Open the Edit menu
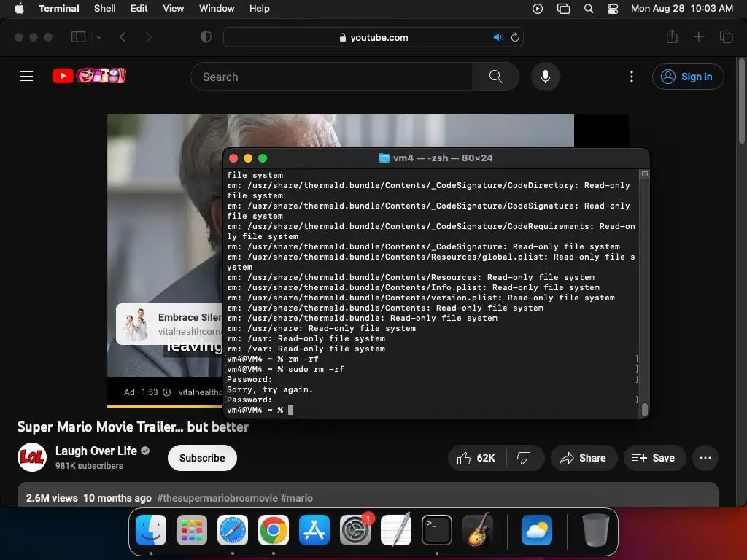The image size is (747, 560). point(139,8)
